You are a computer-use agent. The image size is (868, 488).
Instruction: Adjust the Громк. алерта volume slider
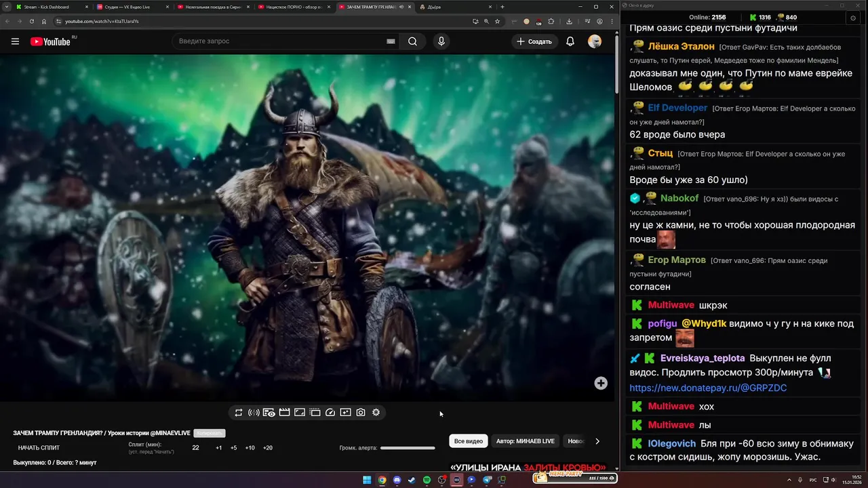[x=408, y=448]
